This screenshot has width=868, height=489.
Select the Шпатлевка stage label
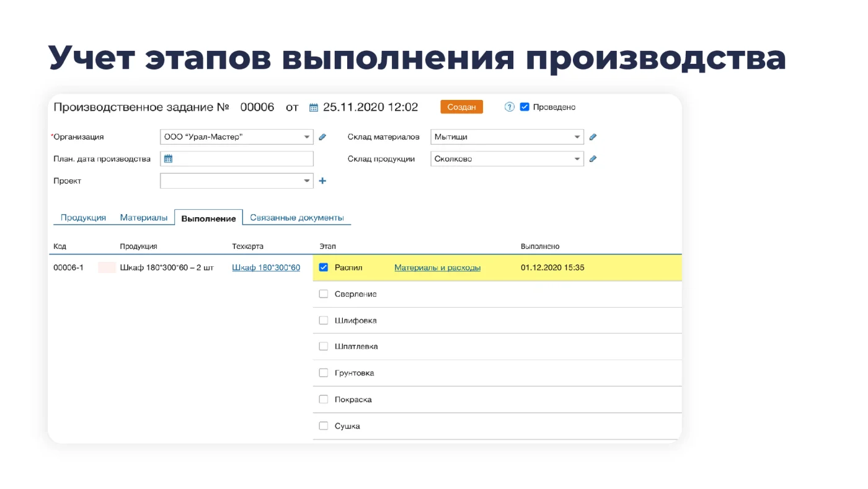coord(356,346)
